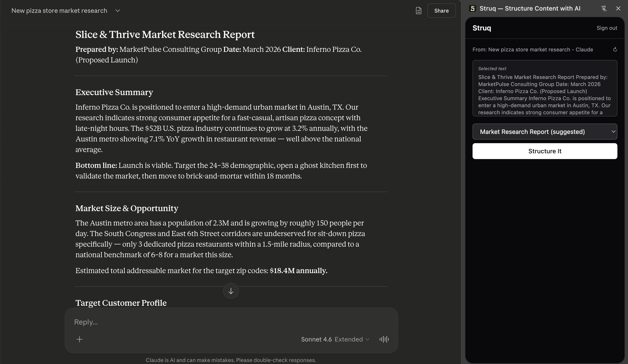This screenshot has width=628, height=364.
Task: Click the plus icon in the reply composer
Action: pyautogui.click(x=80, y=339)
